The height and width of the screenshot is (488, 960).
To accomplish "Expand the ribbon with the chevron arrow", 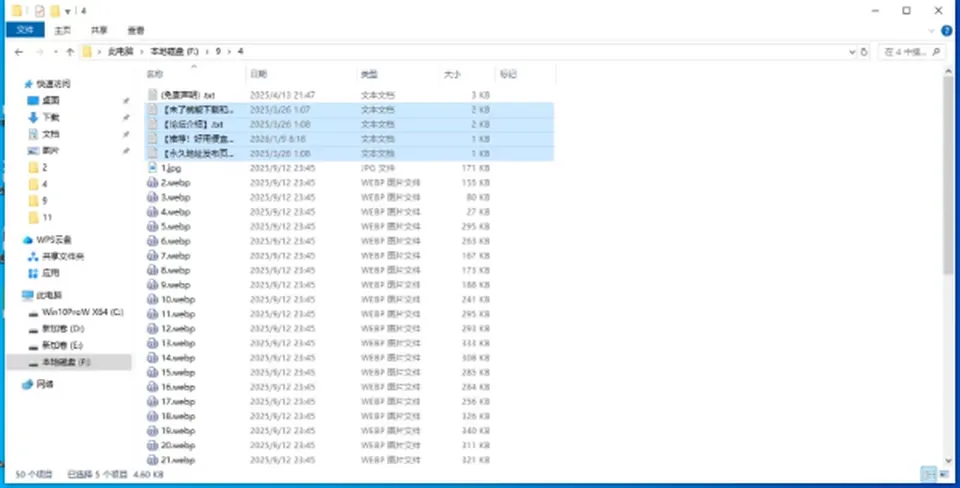I will pos(932,31).
